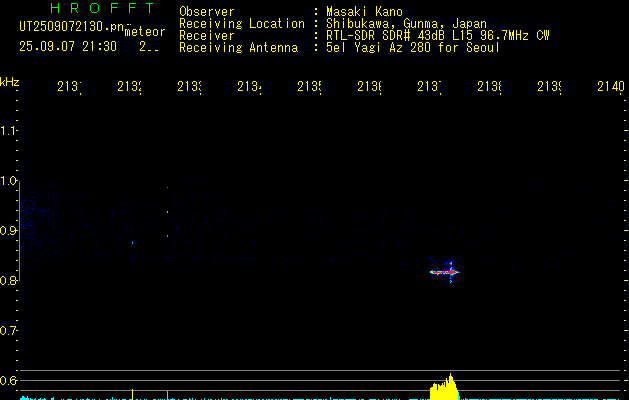Click the 'Receiving Antenna' label
This screenshot has width=629, height=400.
(x=239, y=48)
